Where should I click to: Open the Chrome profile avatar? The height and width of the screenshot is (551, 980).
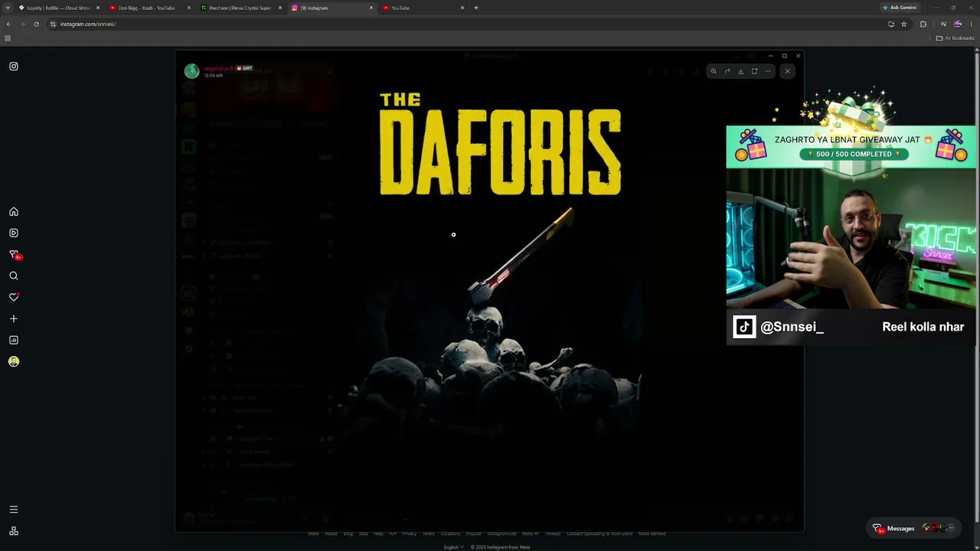pyautogui.click(x=958, y=24)
